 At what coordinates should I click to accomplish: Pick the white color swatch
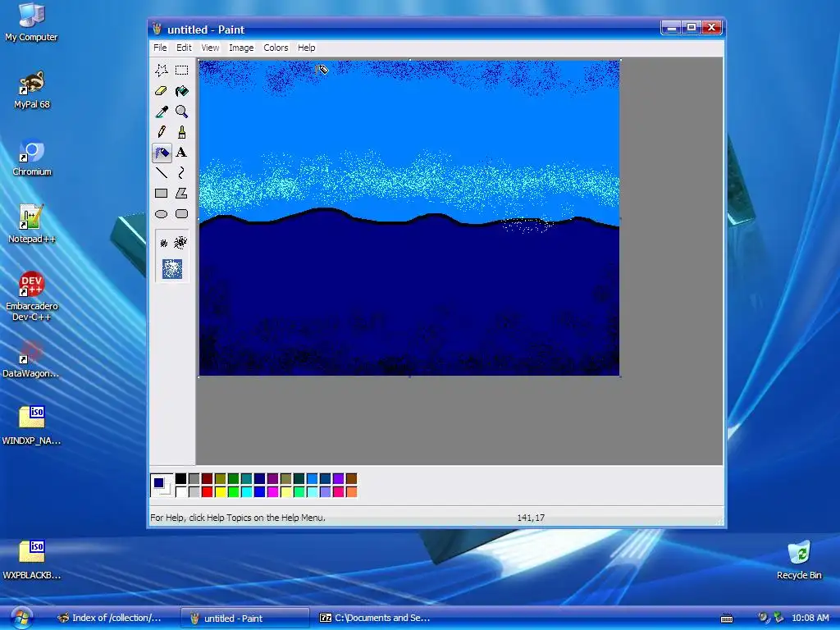point(181,492)
